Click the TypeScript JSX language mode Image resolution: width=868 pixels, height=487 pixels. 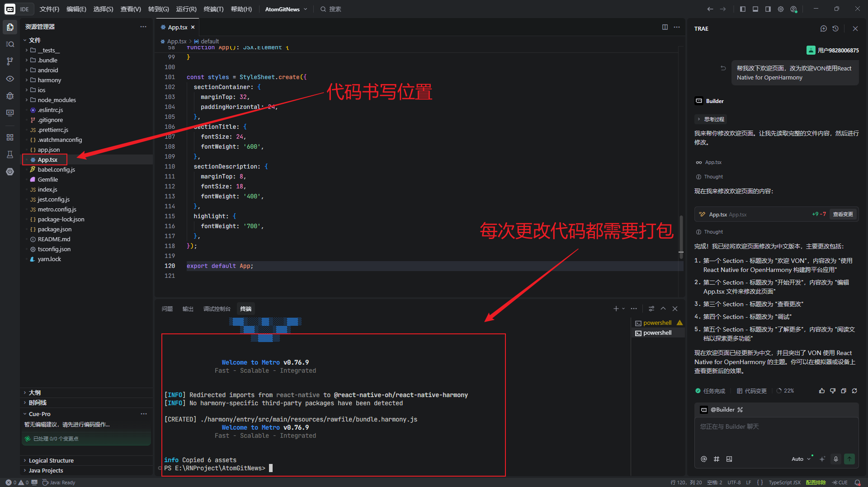tap(784, 482)
